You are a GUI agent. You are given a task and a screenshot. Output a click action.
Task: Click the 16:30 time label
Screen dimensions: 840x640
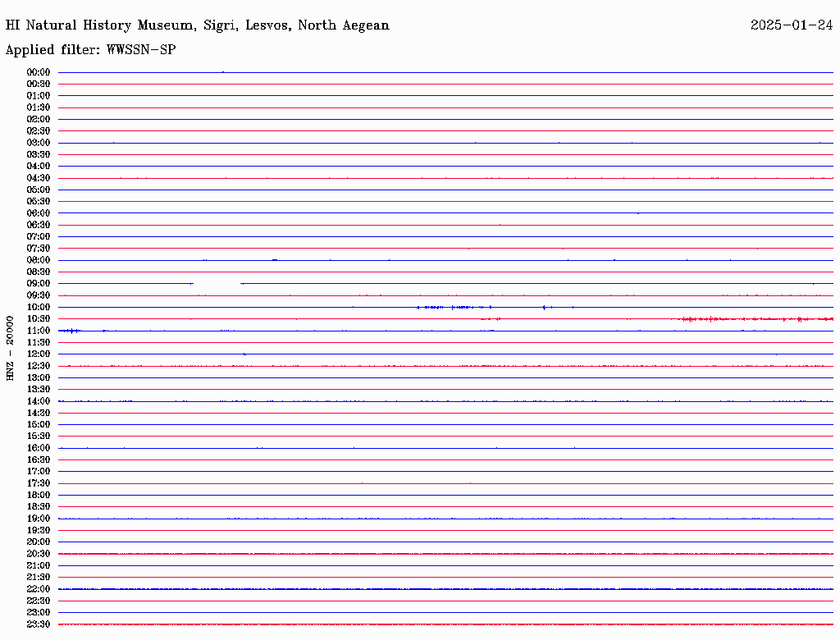[x=39, y=460]
